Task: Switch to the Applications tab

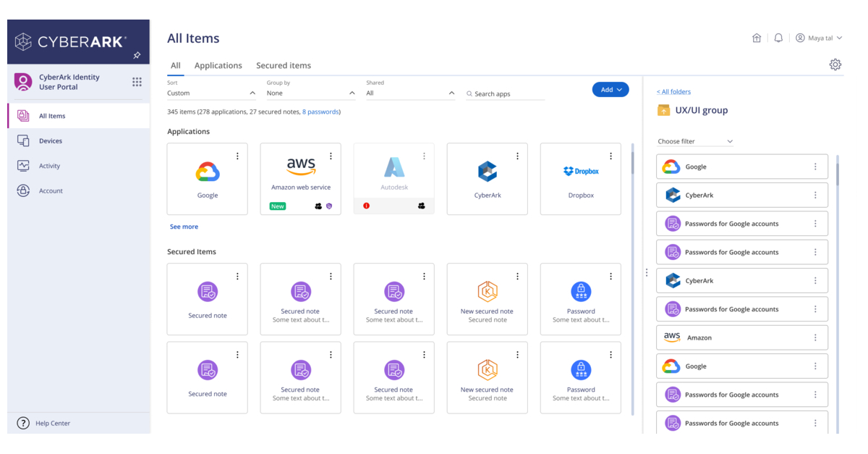Action: [218, 65]
